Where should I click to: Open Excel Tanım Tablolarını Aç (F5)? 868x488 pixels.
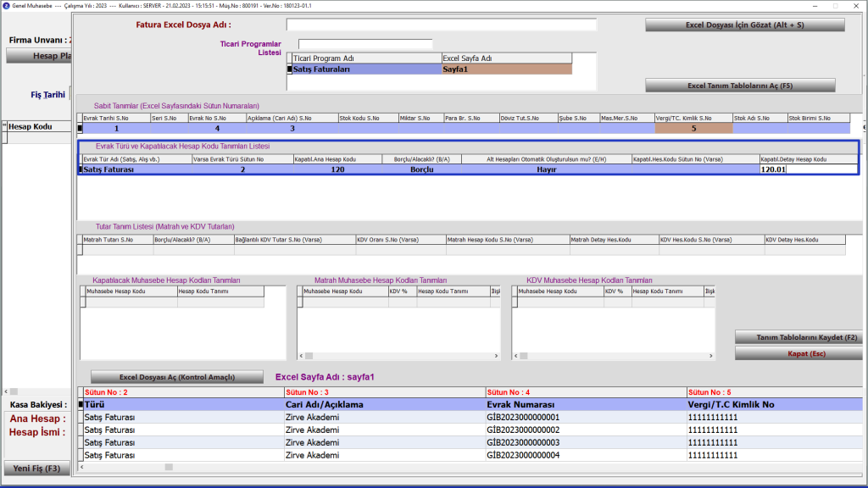[740, 86]
